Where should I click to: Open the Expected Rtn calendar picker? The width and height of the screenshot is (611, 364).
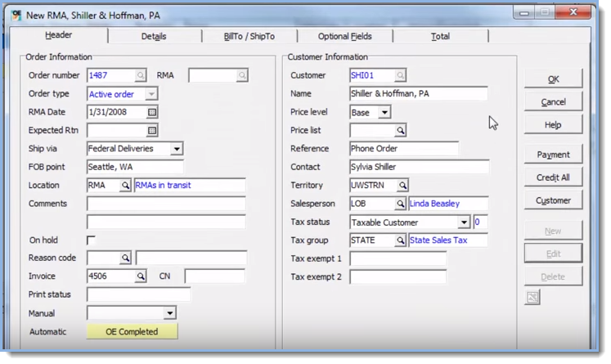click(x=152, y=131)
